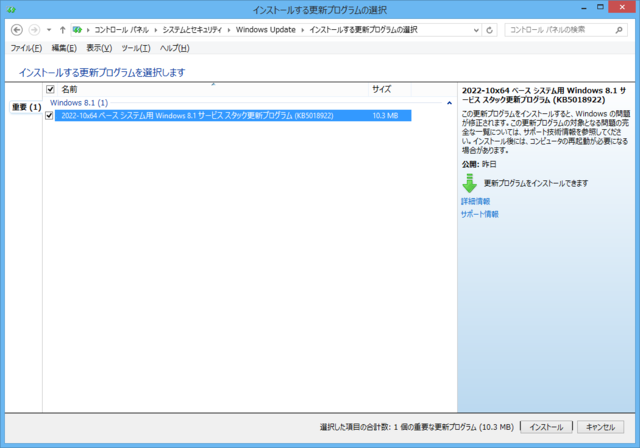Sort by the 名前 column header

point(212,89)
